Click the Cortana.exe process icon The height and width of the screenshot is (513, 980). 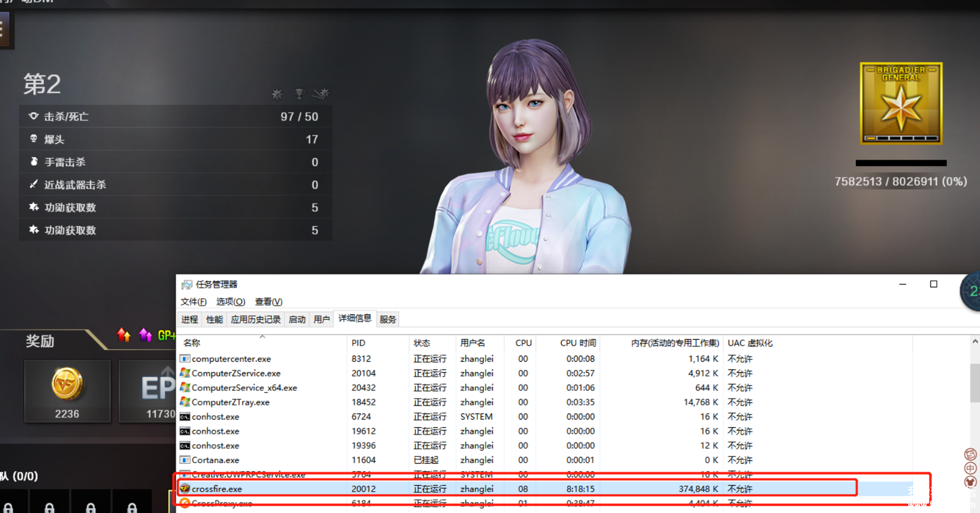click(185, 460)
